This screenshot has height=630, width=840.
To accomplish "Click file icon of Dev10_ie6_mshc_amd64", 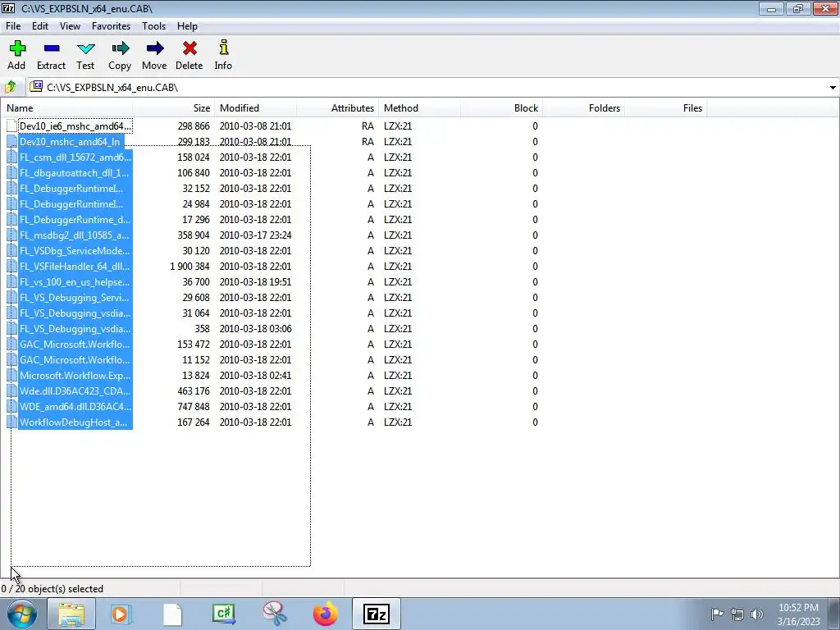I will coord(11,126).
